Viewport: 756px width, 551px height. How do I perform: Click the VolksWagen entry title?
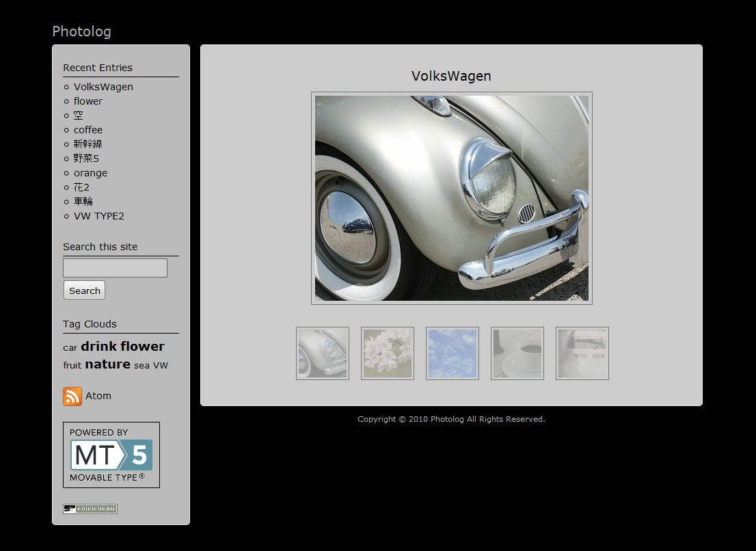click(451, 76)
